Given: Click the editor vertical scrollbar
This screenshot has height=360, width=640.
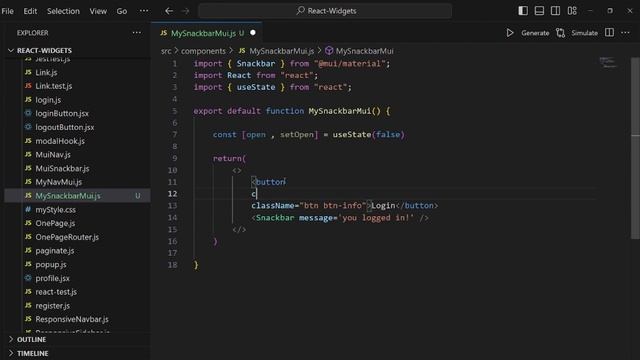Looking at the screenshot, I should click(635, 148).
